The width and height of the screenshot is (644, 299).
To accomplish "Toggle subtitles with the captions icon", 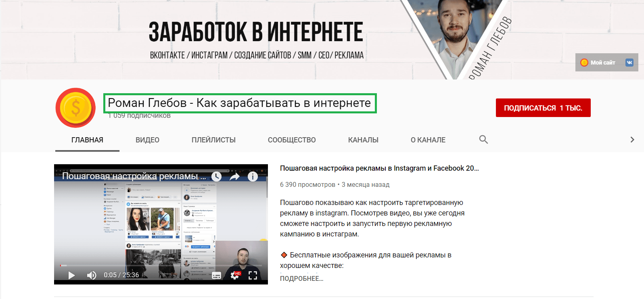I will pyautogui.click(x=217, y=276).
